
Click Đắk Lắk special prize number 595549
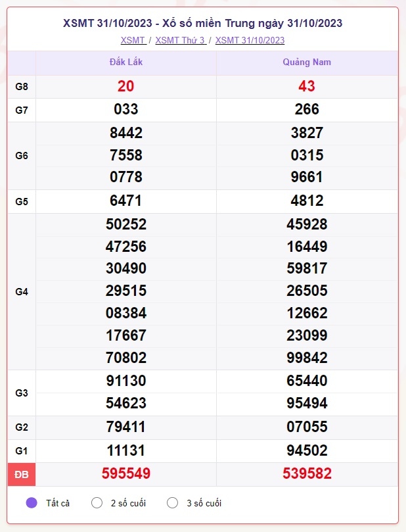click(125, 473)
